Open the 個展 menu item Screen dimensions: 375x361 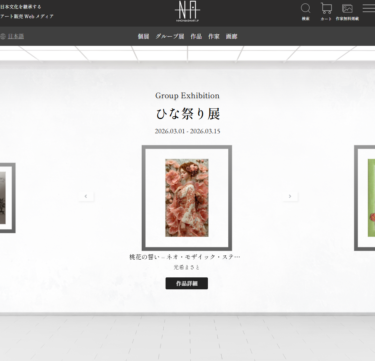coord(143,36)
